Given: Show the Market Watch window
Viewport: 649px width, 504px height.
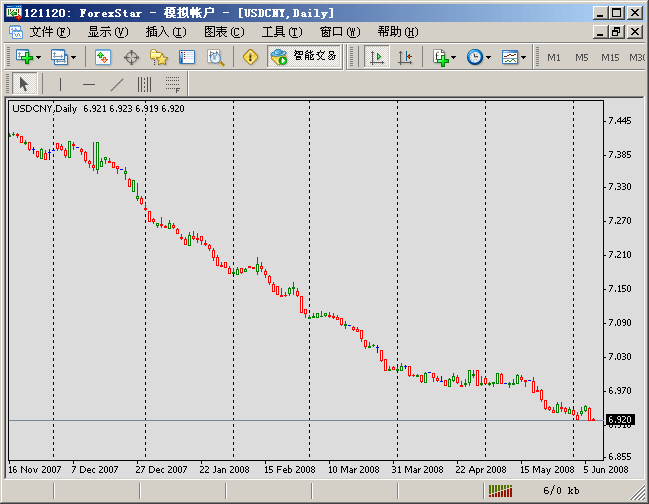Looking at the screenshot, I should point(103,57).
